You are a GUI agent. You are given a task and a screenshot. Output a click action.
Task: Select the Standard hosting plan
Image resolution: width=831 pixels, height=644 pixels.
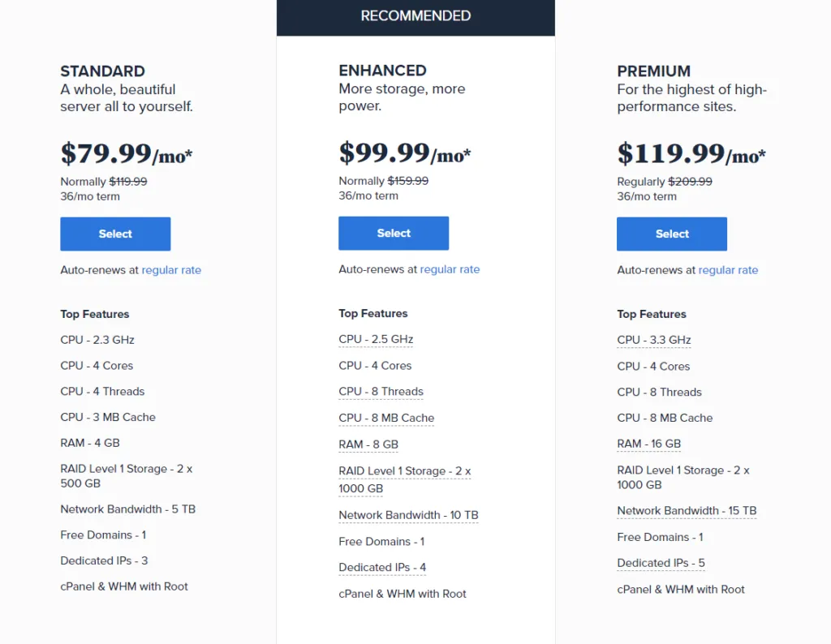click(x=114, y=234)
